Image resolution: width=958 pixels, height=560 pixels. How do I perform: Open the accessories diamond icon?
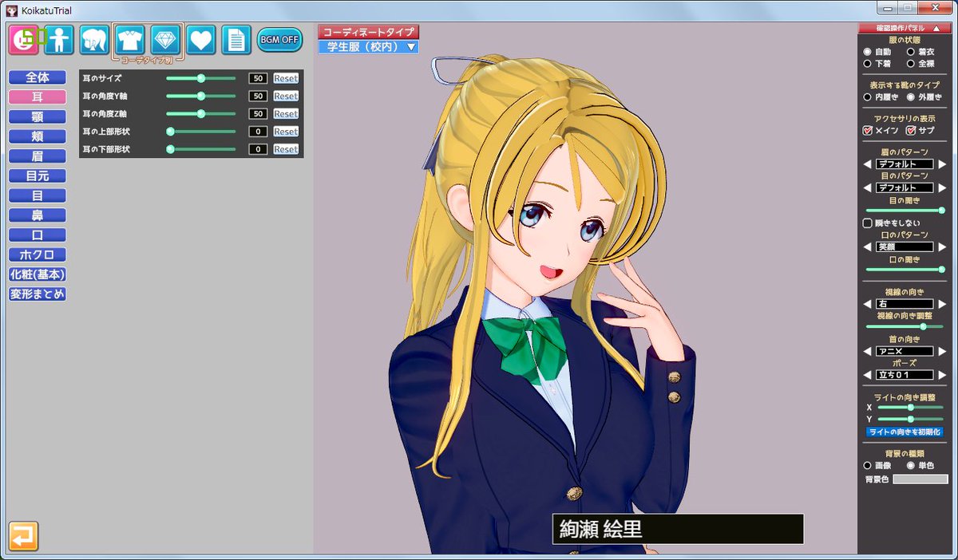[165, 39]
